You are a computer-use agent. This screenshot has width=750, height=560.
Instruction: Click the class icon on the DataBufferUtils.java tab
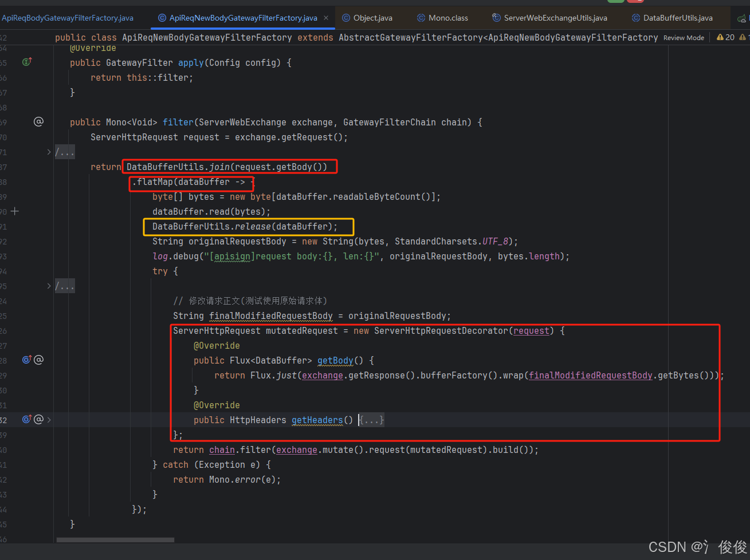pos(636,18)
